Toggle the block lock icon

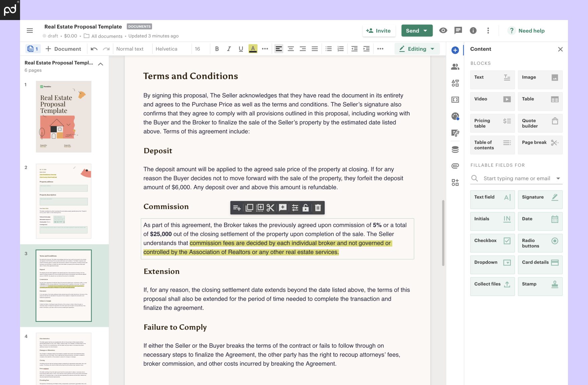(x=305, y=208)
